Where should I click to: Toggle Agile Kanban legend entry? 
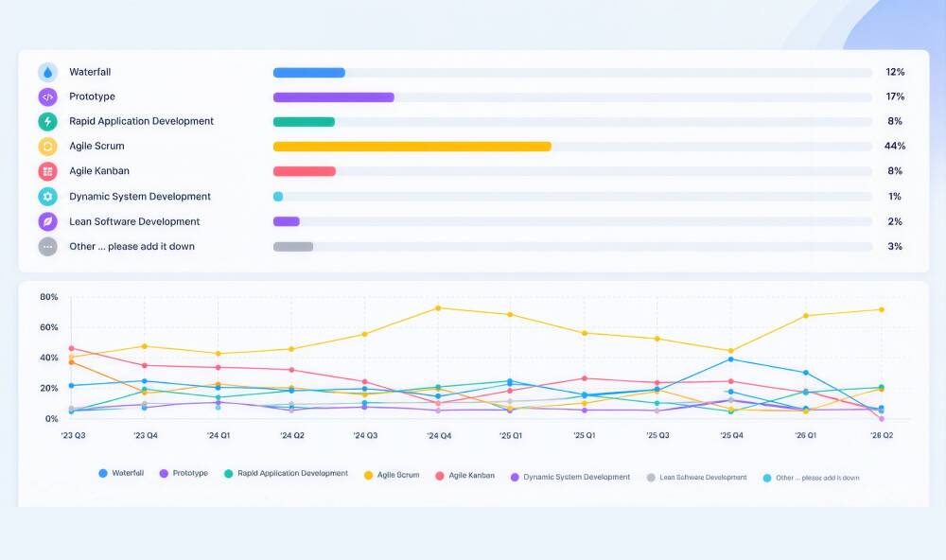(465, 476)
